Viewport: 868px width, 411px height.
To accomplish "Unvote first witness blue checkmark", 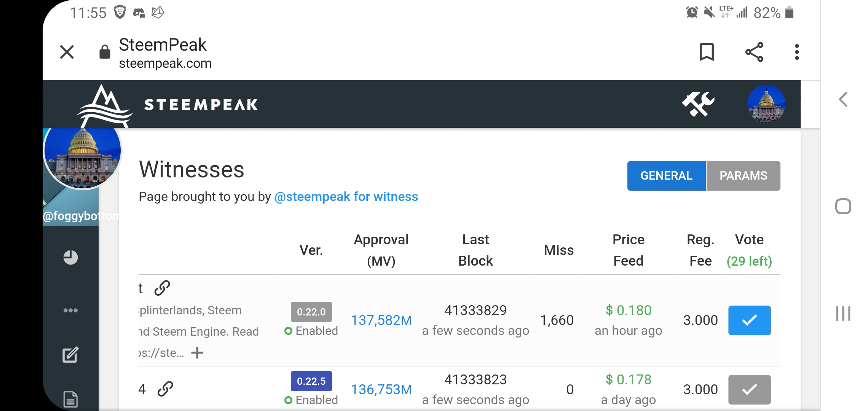I will 749,320.
